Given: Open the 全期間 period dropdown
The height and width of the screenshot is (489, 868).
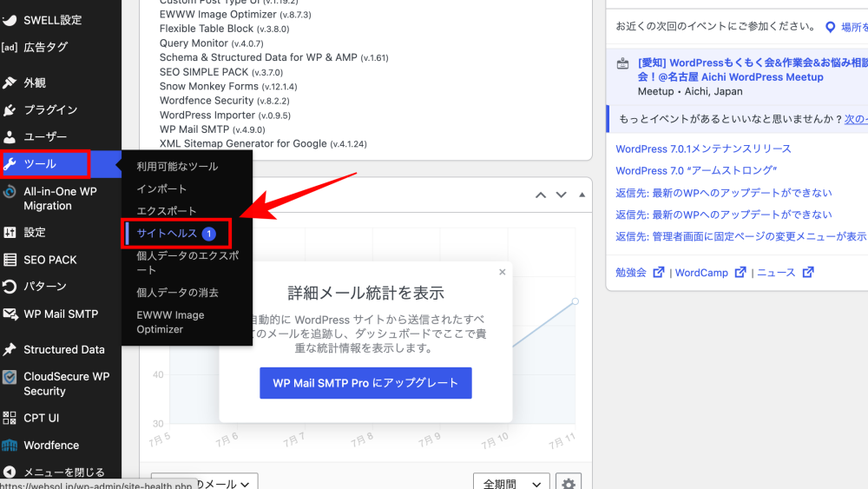Looking at the screenshot, I should click(511, 484).
